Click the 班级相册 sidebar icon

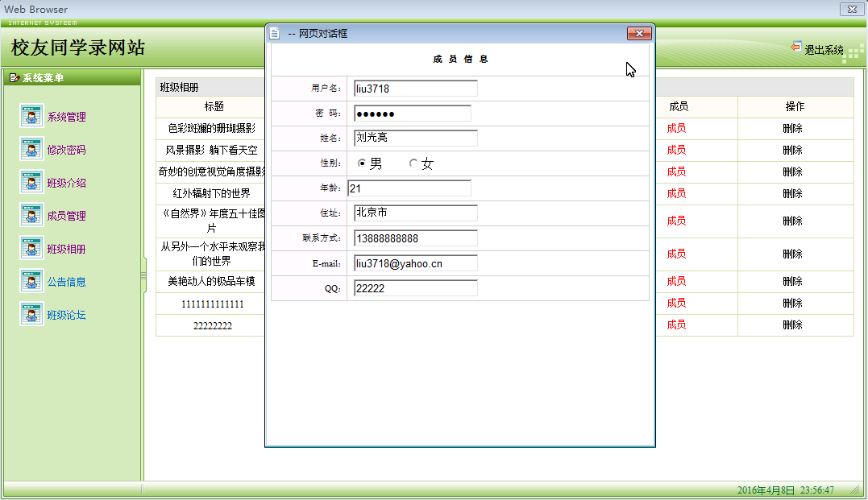coord(31,248)
